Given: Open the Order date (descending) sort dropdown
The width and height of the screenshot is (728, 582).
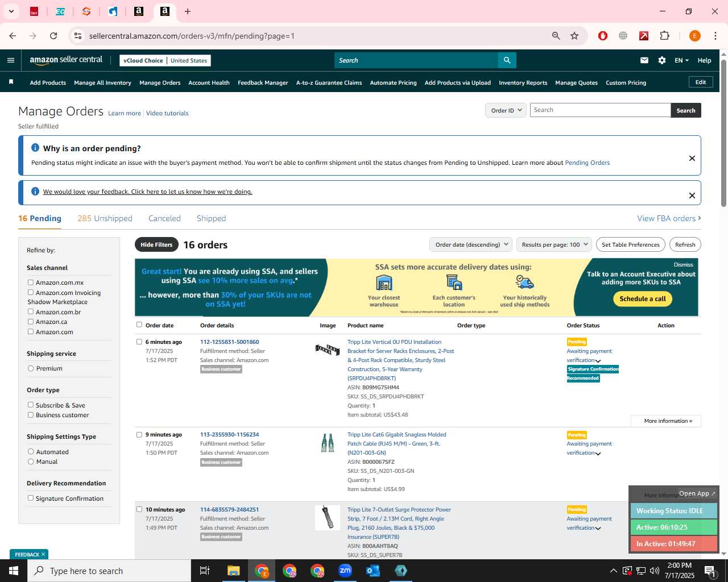Looking at the screenshot, I should click(x=471, y=244).
